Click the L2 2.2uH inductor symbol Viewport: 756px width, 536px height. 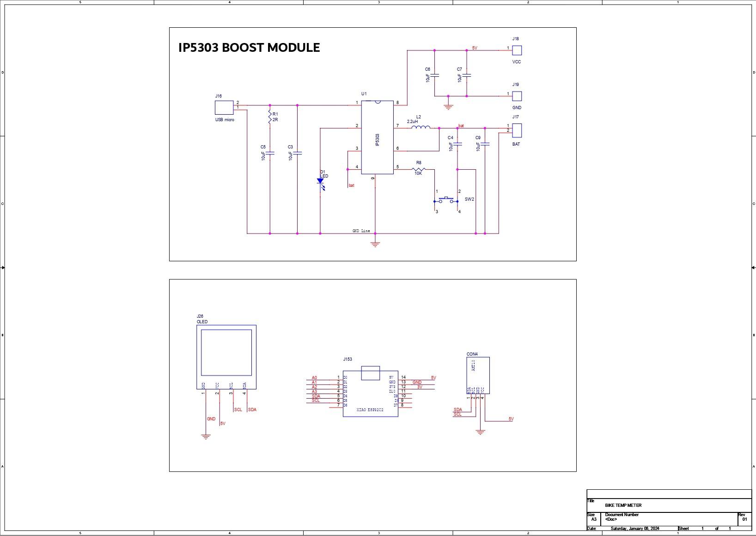tap(421, 128)
